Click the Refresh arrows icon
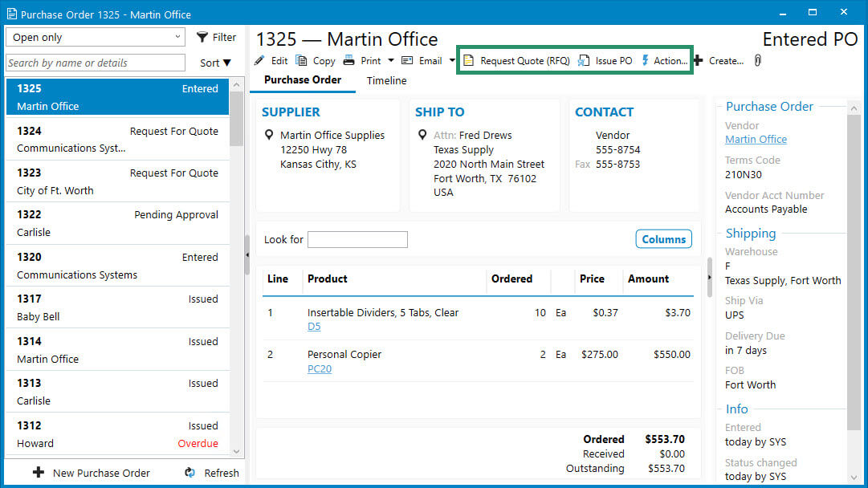This screenshot has height=488, width=868. (x=189, y=473)
